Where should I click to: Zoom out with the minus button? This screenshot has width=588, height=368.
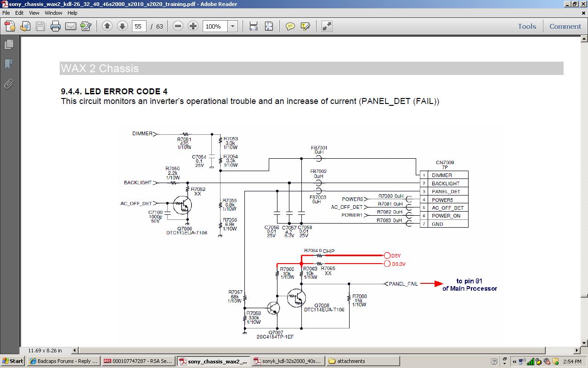178,26
